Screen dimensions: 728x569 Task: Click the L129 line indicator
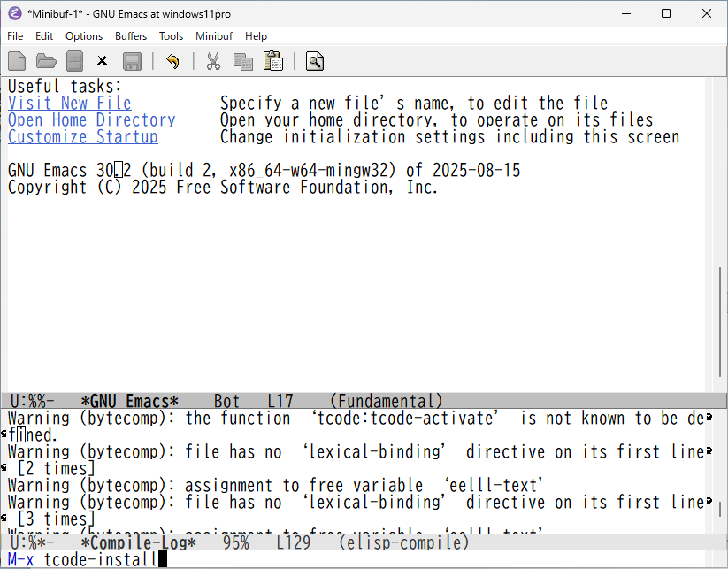point(294,542)
